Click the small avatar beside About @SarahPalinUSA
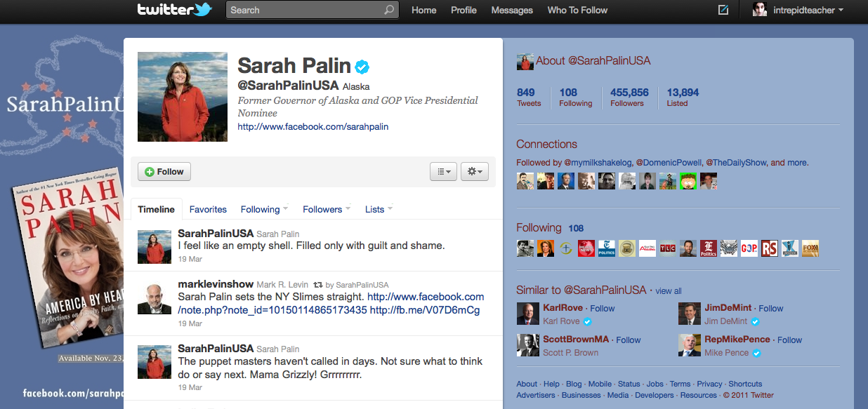 click(525, 62)
